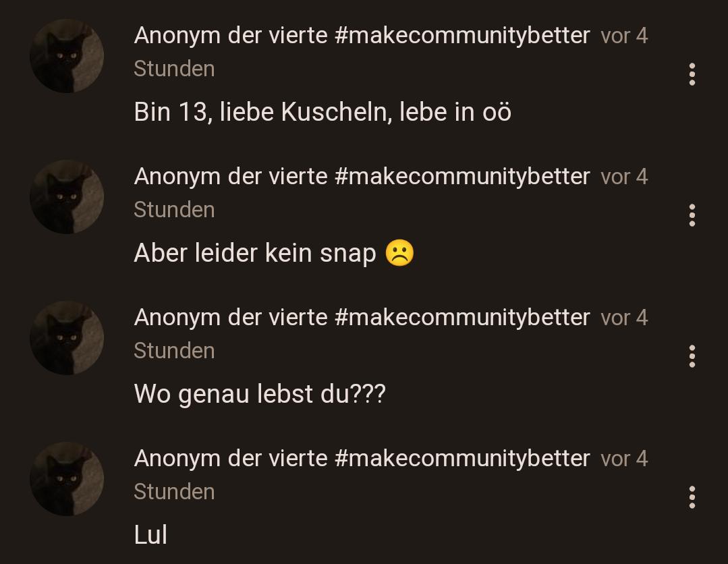
Task: Tap the "Stunden" timestamp above "Lul"
Action: pyautogui.click(x=174, y=492)
